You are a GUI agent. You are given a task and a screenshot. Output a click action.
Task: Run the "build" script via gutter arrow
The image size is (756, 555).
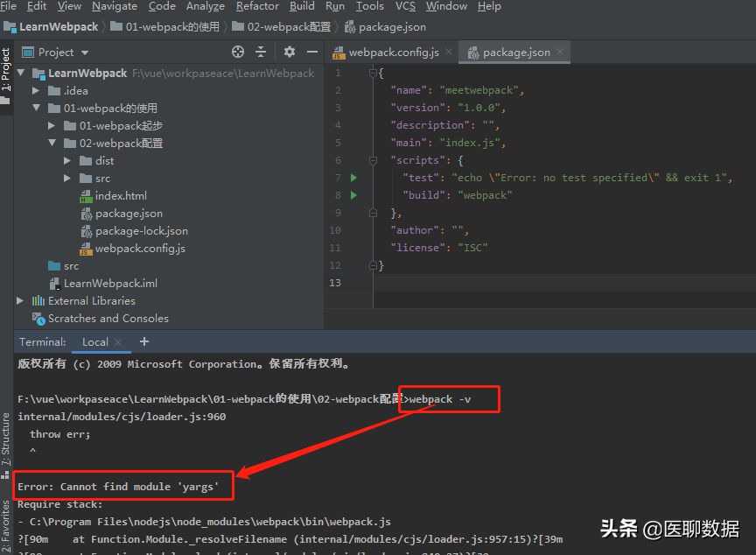point(353,195)
